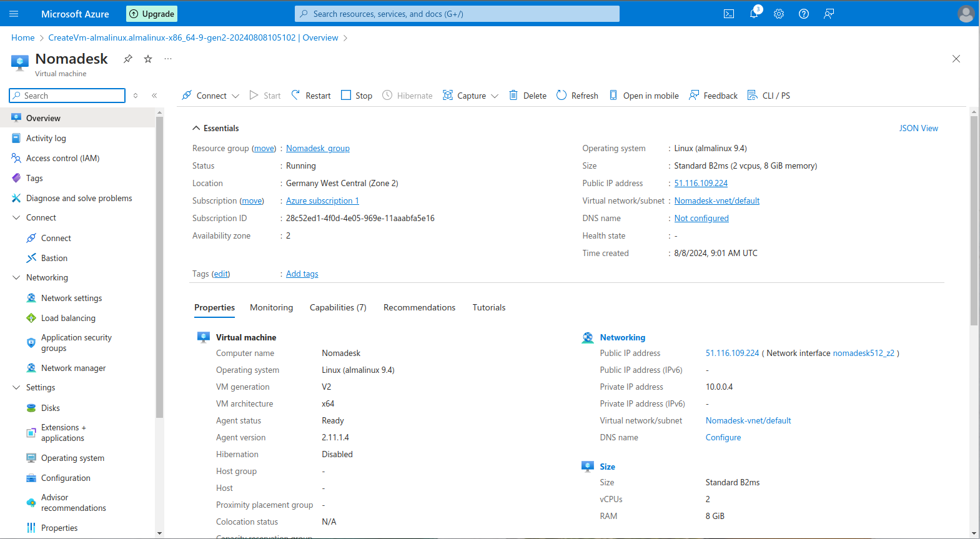Open the portal settings gear
Viewport: 980px width, 539px height.
779,14
